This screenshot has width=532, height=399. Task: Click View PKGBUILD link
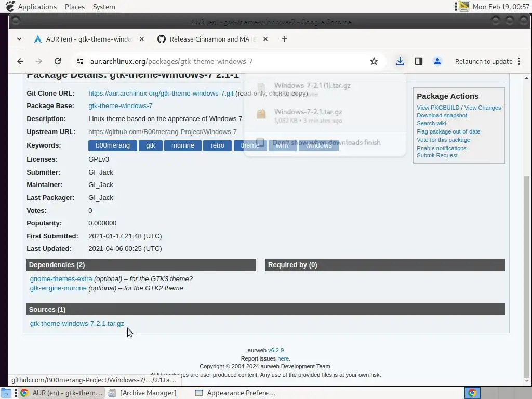(438, 108)
